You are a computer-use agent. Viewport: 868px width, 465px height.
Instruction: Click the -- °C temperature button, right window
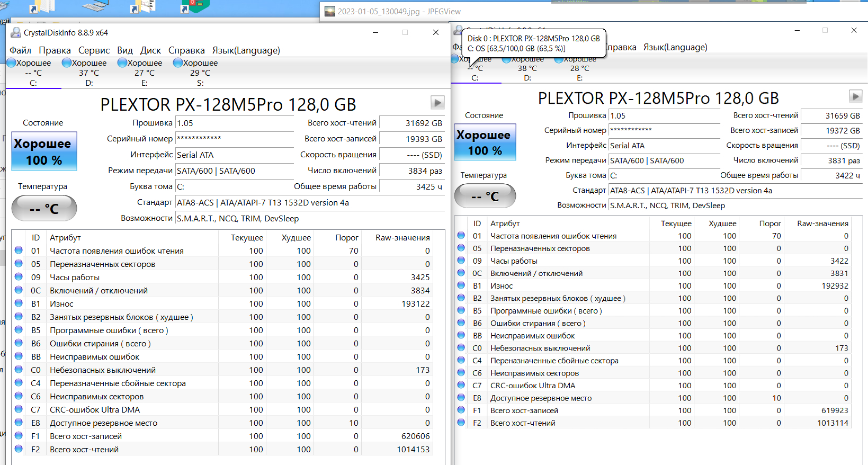(x=485, y=196)
